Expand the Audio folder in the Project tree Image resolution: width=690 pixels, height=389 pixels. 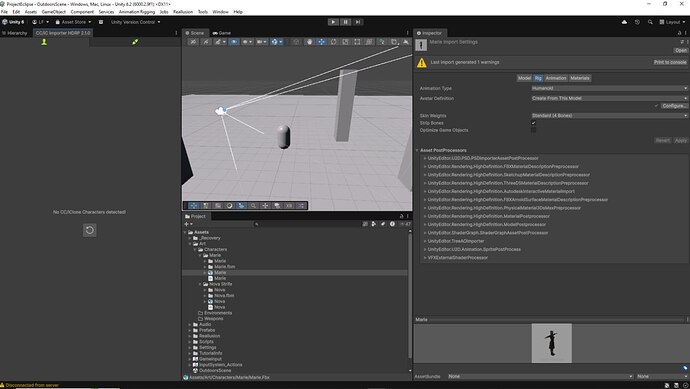click(190, 324)
